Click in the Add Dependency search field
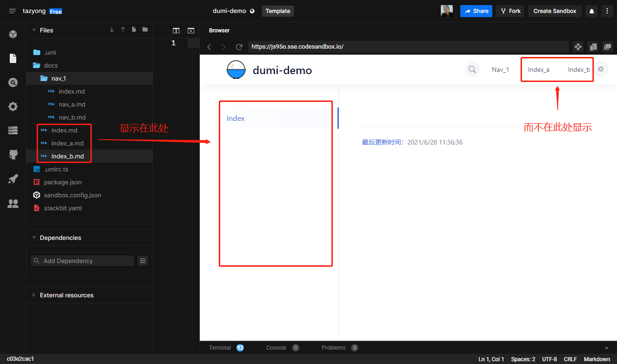617x364 pixels. 82,260
